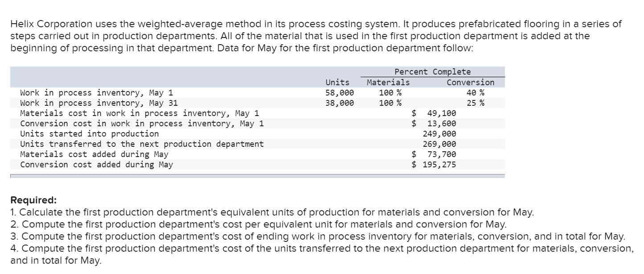Screen dimensions: 644x274
Task: Select 'Conversion cost added during May' label
Action: point(96,165)
